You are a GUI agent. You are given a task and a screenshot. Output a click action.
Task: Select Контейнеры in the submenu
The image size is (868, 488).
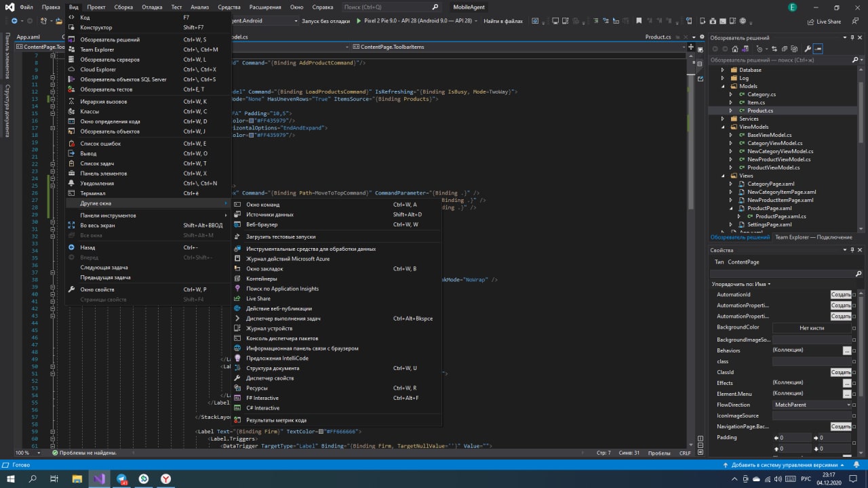(336, 279)
